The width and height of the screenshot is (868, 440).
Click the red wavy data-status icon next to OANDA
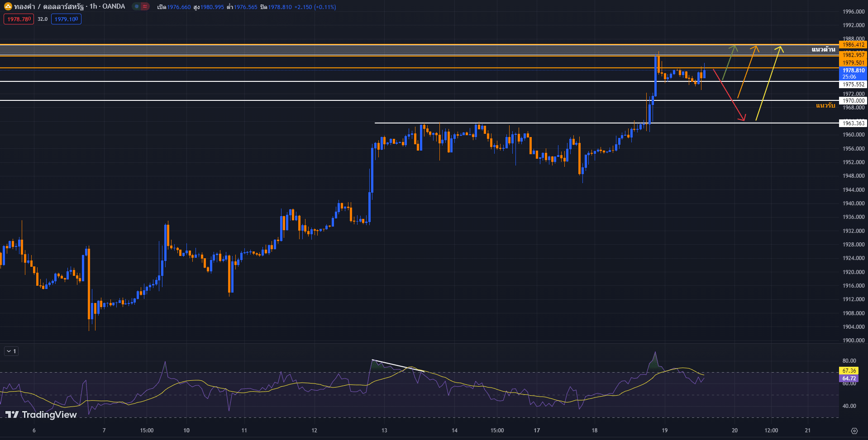coord(145,7)
